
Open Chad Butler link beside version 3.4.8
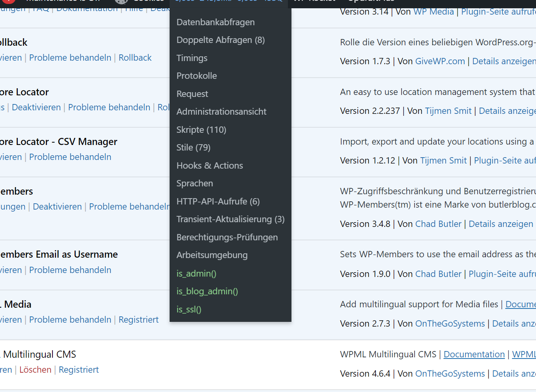(x=438, y=224)
